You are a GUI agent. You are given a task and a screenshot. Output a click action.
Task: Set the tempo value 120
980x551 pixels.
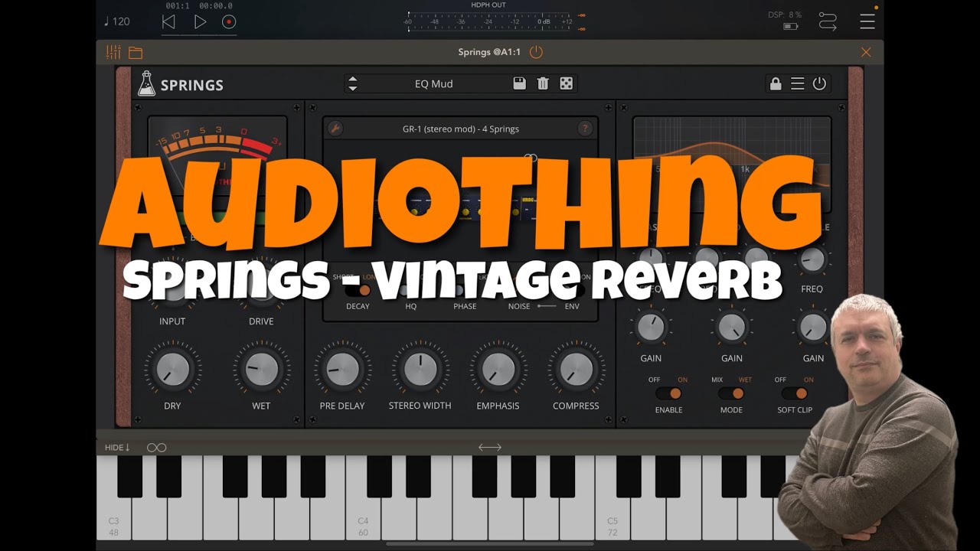click(x=117, y=21)
